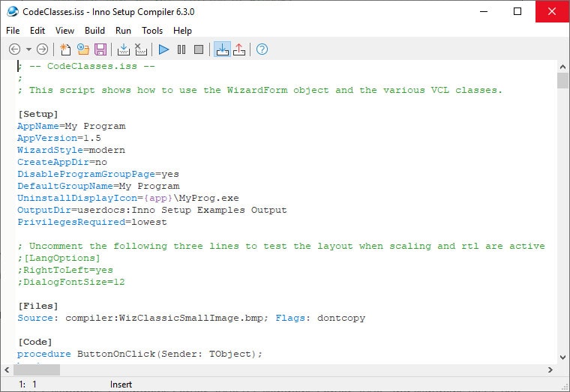
Task: Click the CreateAppDir=no line
Action: [62, 162]
